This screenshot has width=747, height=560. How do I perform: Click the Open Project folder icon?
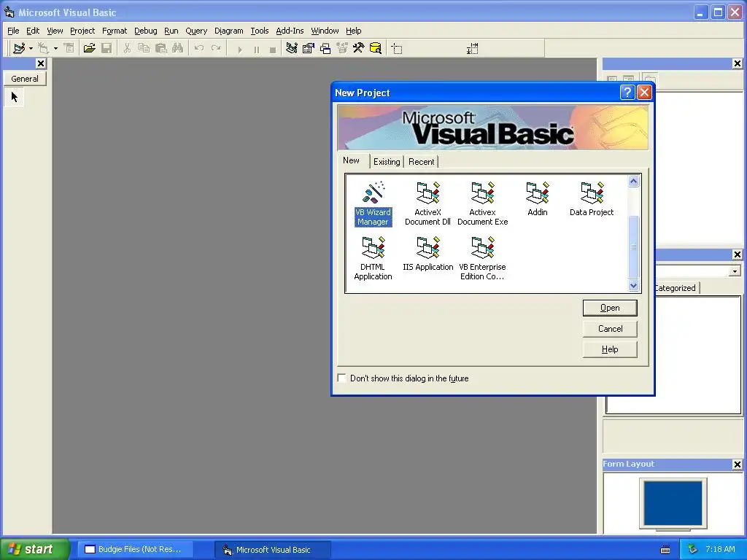[x=89, y=49]
